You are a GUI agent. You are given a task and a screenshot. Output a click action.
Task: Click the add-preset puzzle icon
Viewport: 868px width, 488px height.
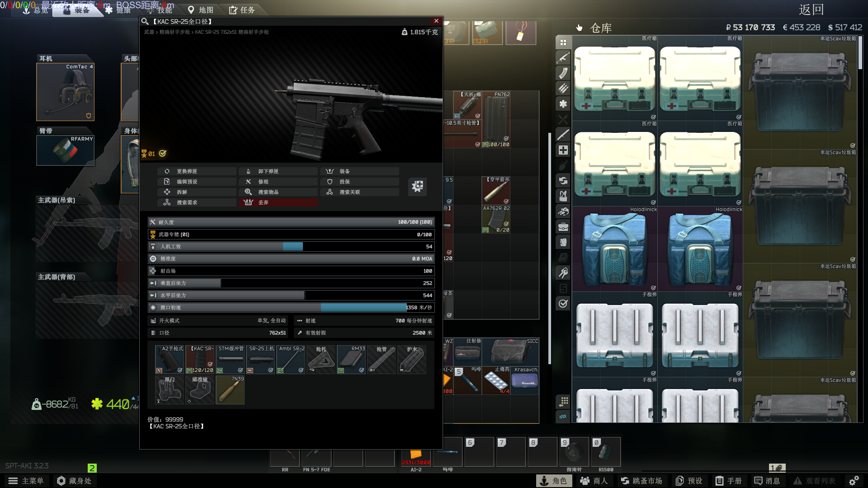coord(417,186)
